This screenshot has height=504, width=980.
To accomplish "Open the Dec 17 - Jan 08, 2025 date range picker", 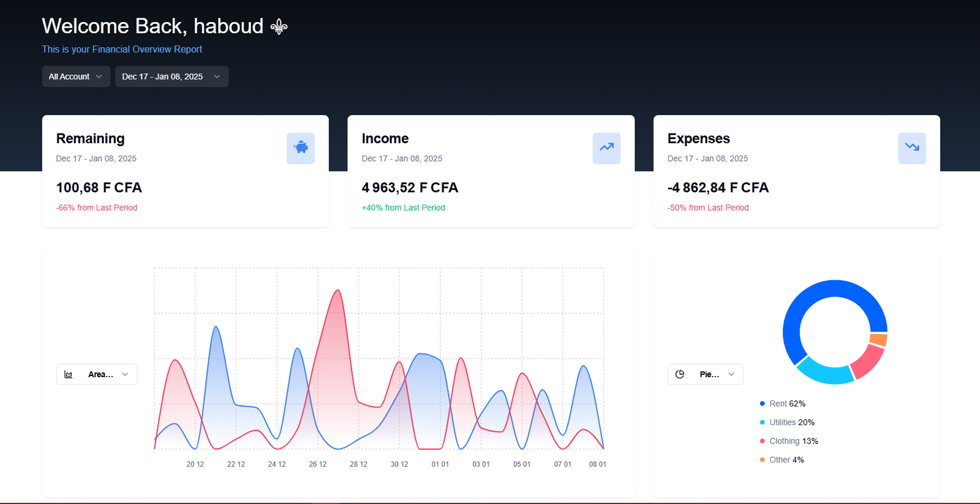I will (171, 77).
